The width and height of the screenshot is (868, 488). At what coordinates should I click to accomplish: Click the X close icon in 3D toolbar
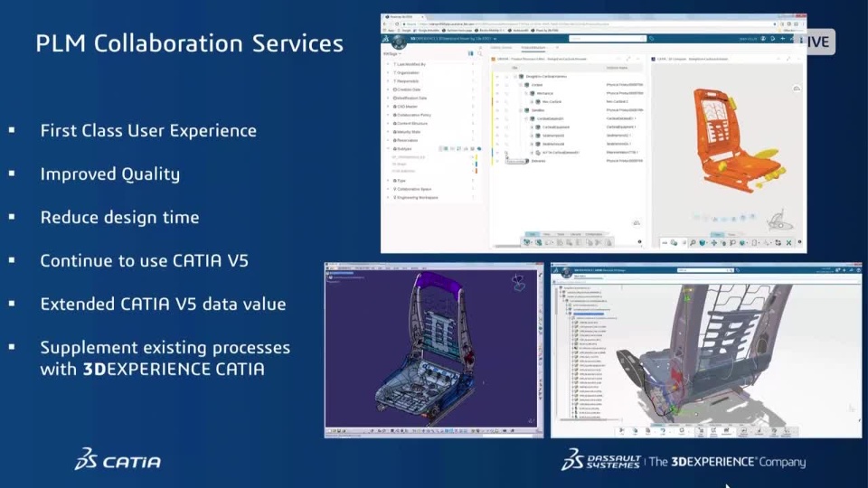(x=788, y=243)
